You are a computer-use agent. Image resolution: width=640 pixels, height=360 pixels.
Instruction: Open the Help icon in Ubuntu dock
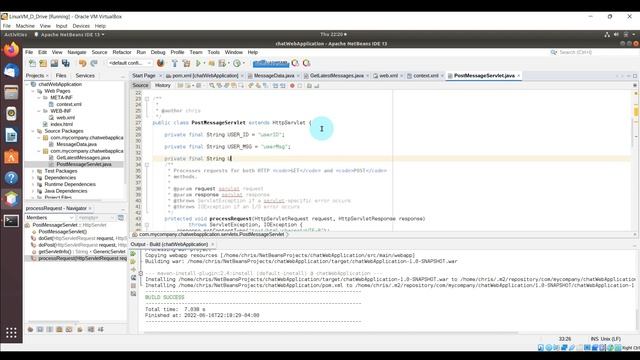click(x=11, y=178)
